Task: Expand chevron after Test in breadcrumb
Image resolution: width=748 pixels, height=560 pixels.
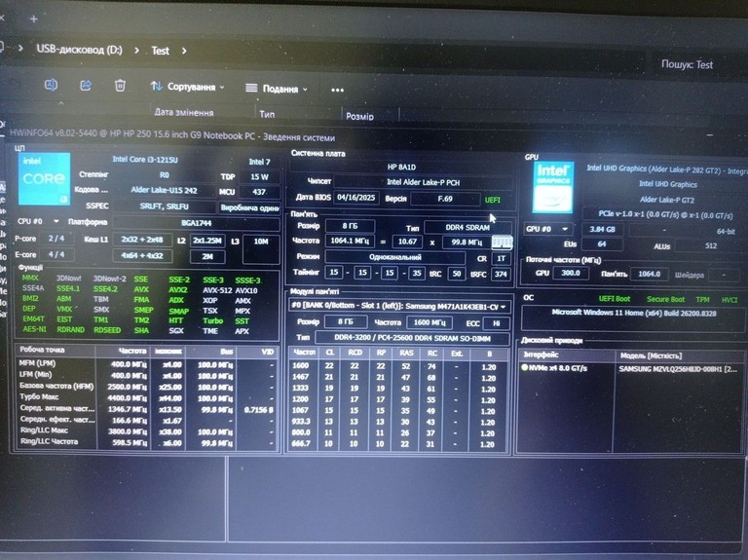Action: click(184, 51)
